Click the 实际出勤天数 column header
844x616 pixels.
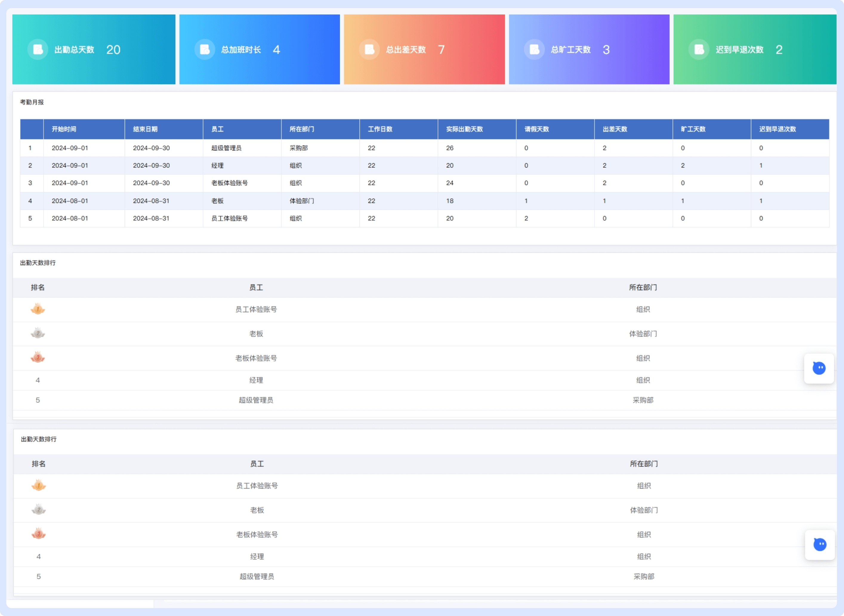coord(464,129)
